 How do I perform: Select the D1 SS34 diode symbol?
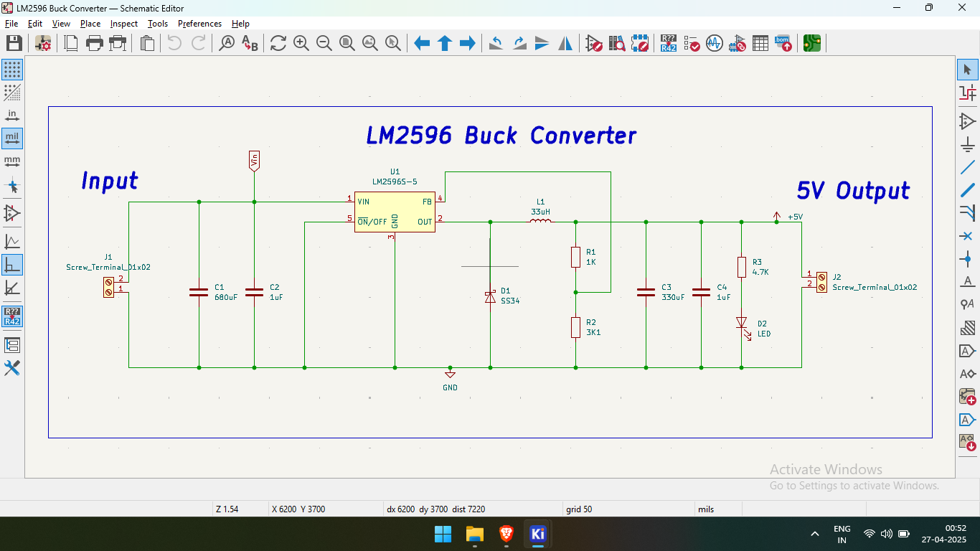490,296
